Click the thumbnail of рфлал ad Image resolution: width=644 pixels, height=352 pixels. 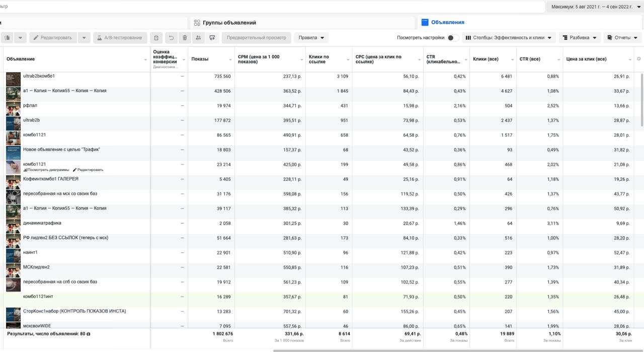click(13, 109)
